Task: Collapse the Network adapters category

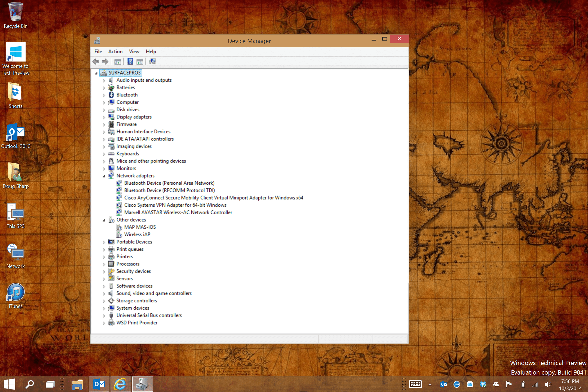Action: coord(104,176)
